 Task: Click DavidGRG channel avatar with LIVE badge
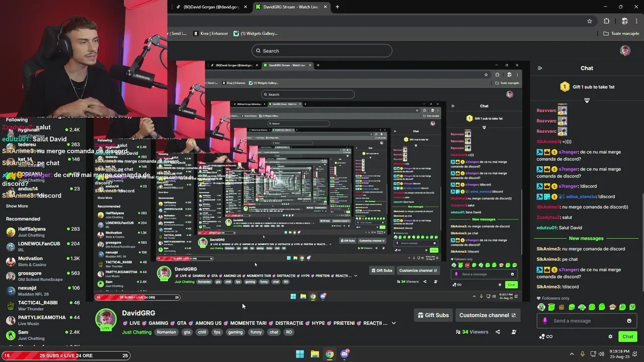point(106,320)
